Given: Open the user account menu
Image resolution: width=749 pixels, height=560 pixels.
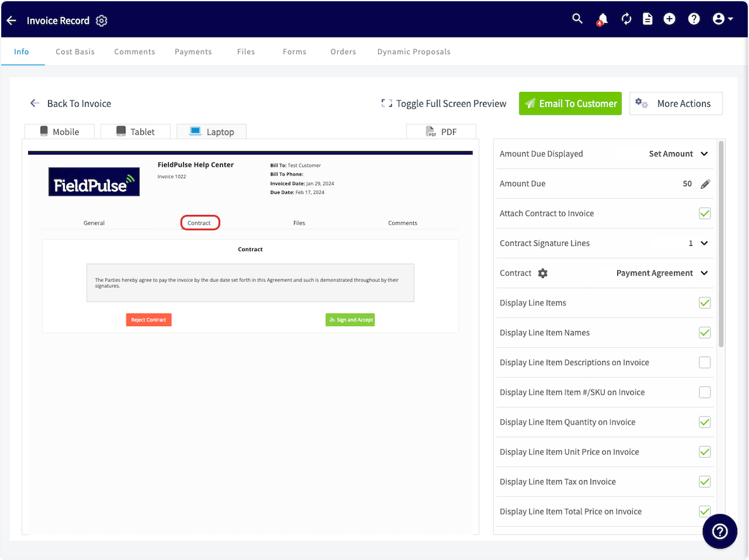Looking at the screenshot, I should (723, 19).
